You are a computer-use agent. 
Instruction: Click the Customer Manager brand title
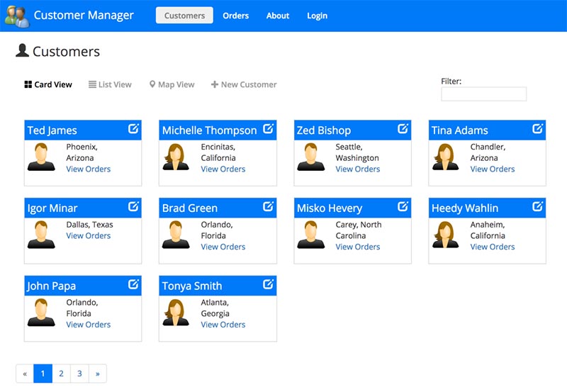tap(84, 15)
